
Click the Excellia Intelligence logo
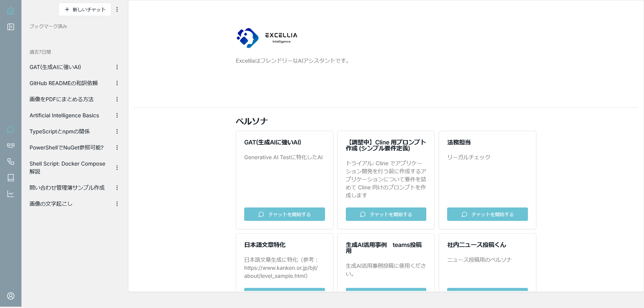point(267,38)
